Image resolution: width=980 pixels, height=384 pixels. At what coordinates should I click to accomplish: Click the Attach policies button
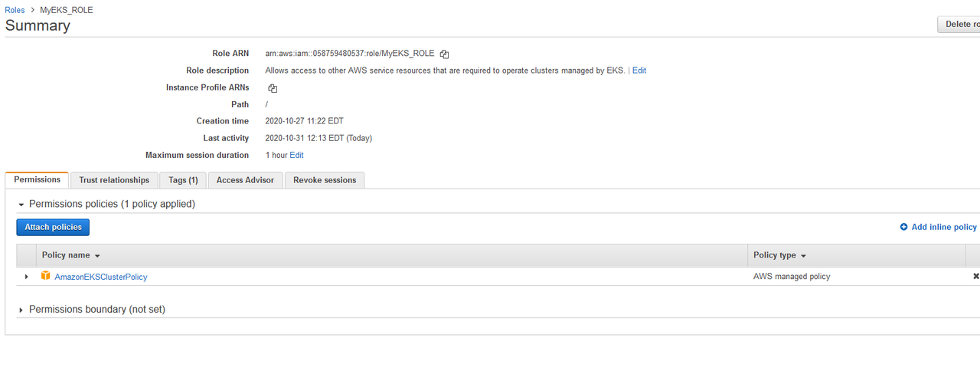click(x=53, y=227)
